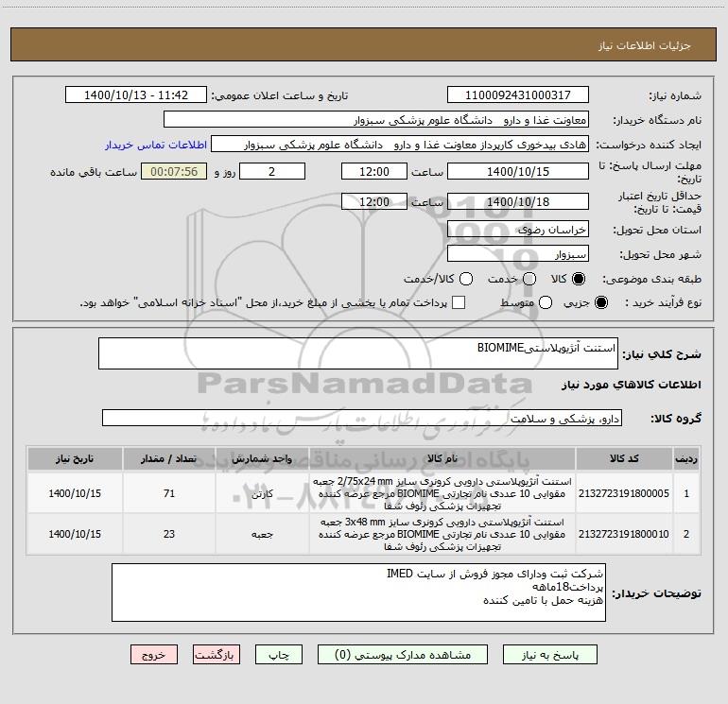Click the پاسخ به نیاز button
Screen dimensions: 728x704
click(550, 655)
